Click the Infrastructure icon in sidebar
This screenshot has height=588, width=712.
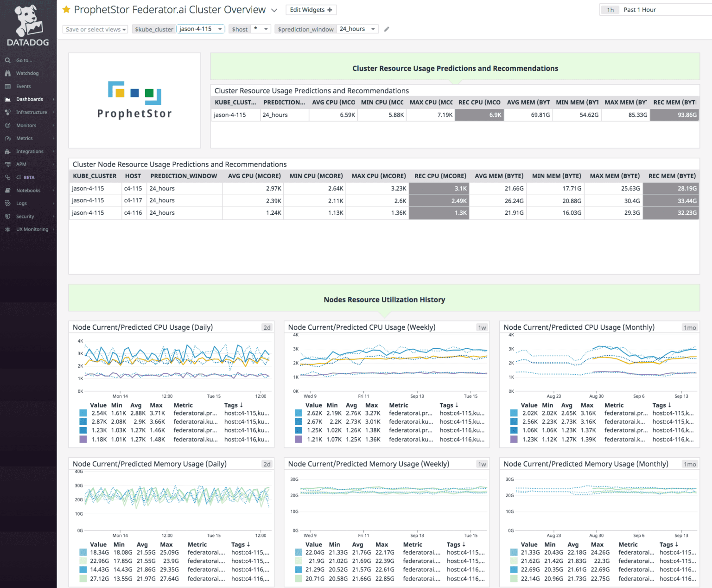(8, 112)
